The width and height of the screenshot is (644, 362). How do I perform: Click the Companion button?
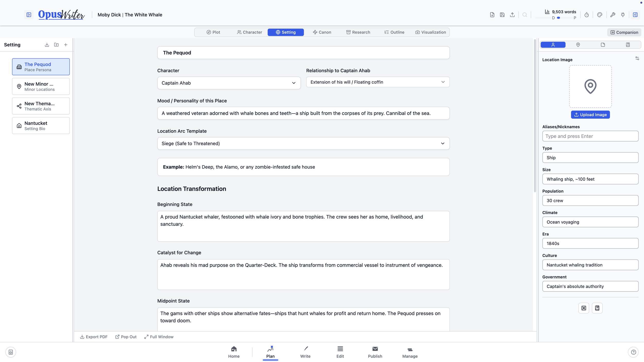pyautogui.click(x=624, y=32)
